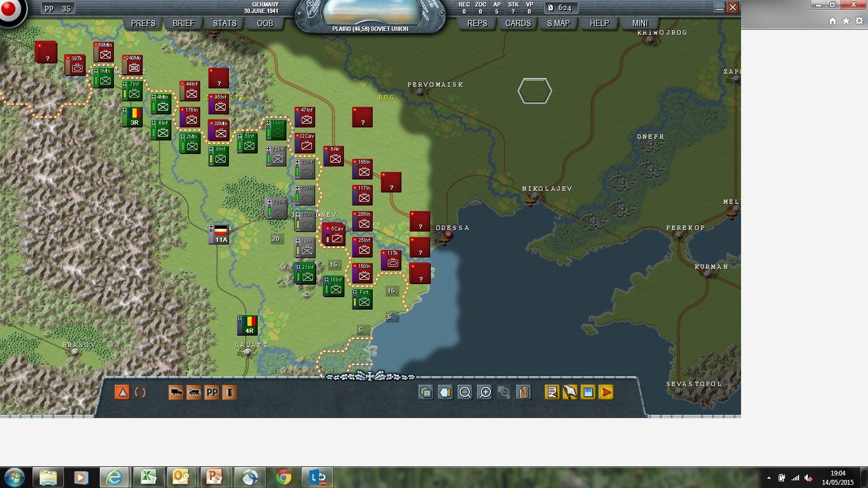Select the green Fort unit
Screen dimensions: 868x488
363,299
